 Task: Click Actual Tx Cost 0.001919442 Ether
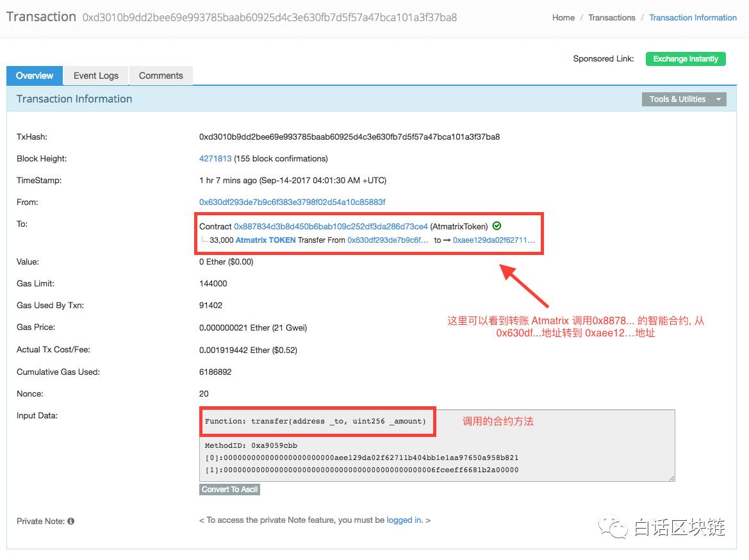click(x=248, y=350)
